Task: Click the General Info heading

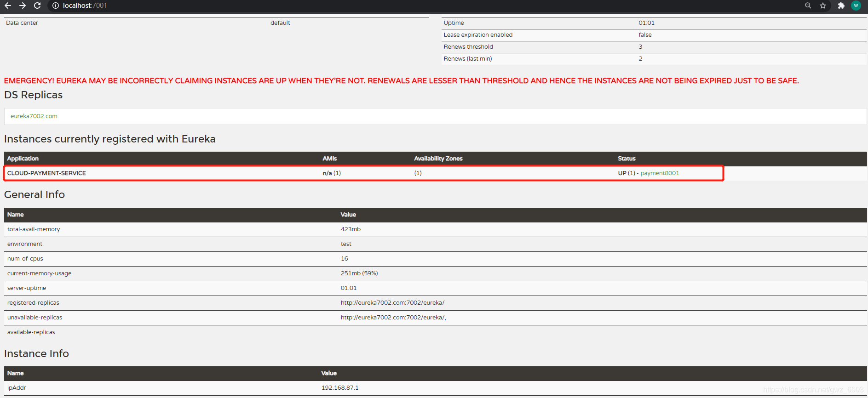Action: coord(34,194)
